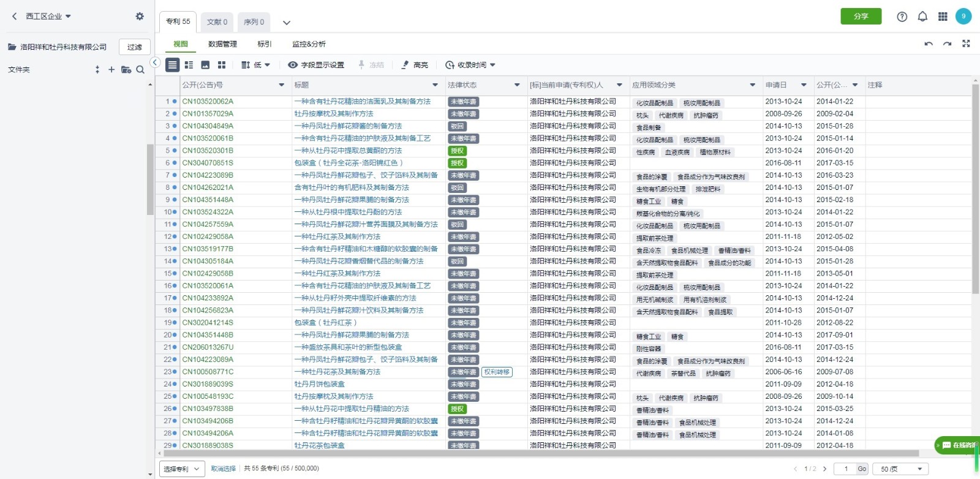Open 标题 column filter arrow

coord(435,85)
